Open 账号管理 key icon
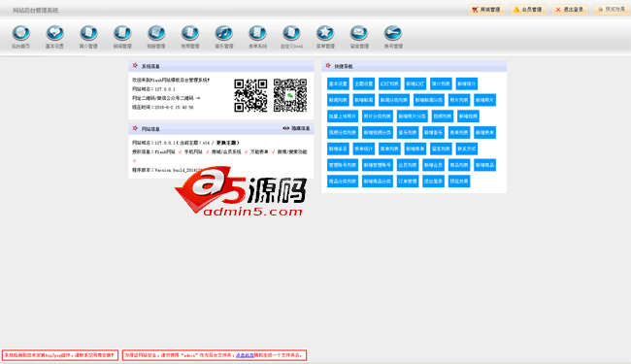 [x=393, y=33]
